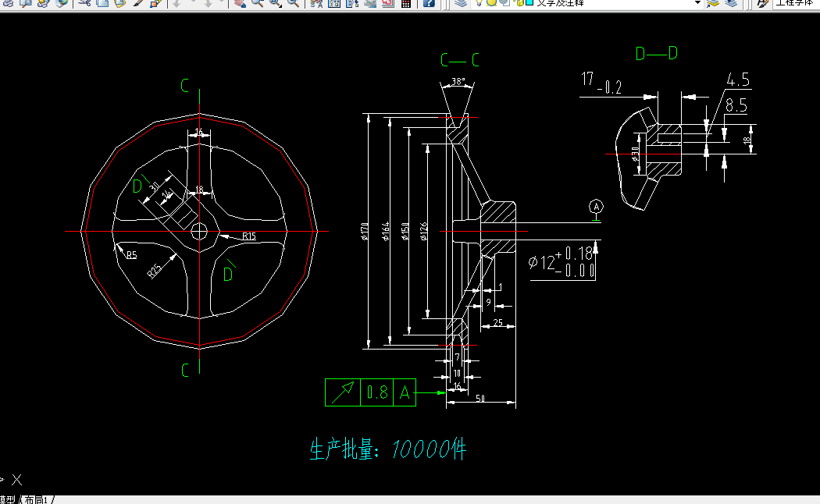Image resolution: width=820 pixels, height=504 pixels.
Task: Click the Zoom Previous icon
Action: (x=292, y=5)
